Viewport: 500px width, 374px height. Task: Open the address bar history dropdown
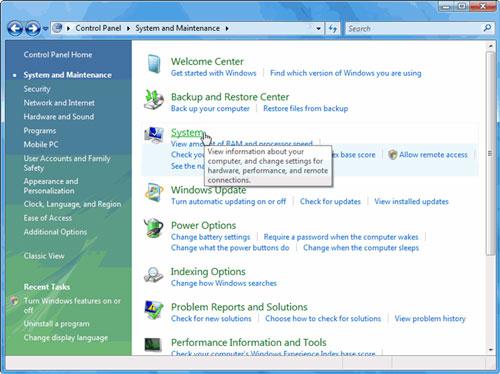click(318, 29)
